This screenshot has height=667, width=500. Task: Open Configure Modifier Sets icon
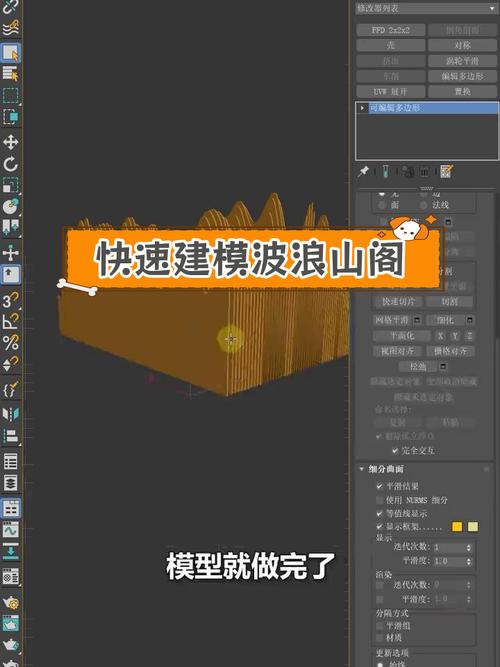446,171
